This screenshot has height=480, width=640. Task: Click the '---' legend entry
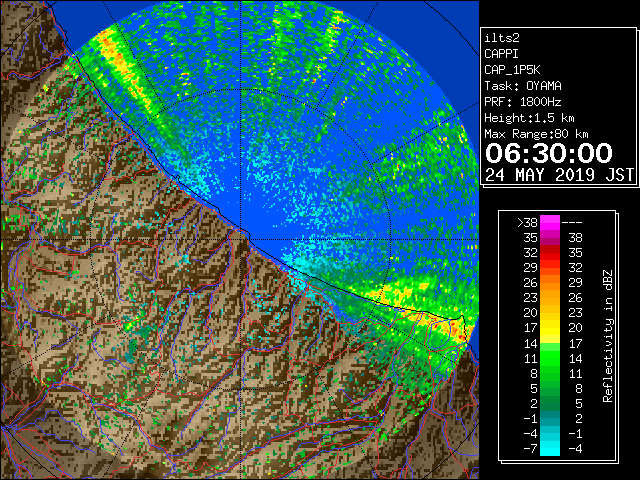click(572, 223)
